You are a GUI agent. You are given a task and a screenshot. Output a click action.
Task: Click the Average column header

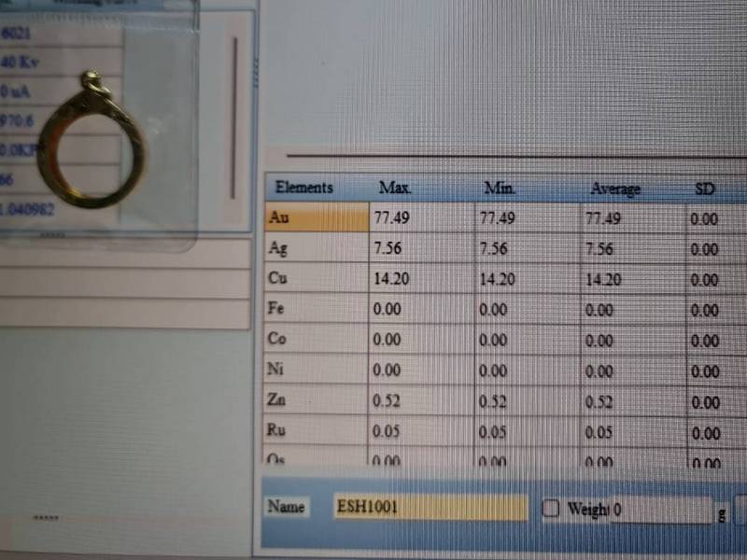614,189
